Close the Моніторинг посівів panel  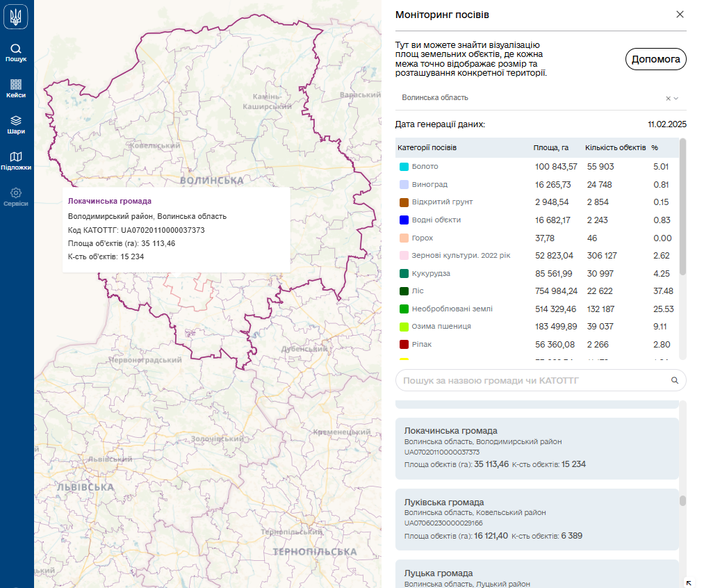pos(680,15)
